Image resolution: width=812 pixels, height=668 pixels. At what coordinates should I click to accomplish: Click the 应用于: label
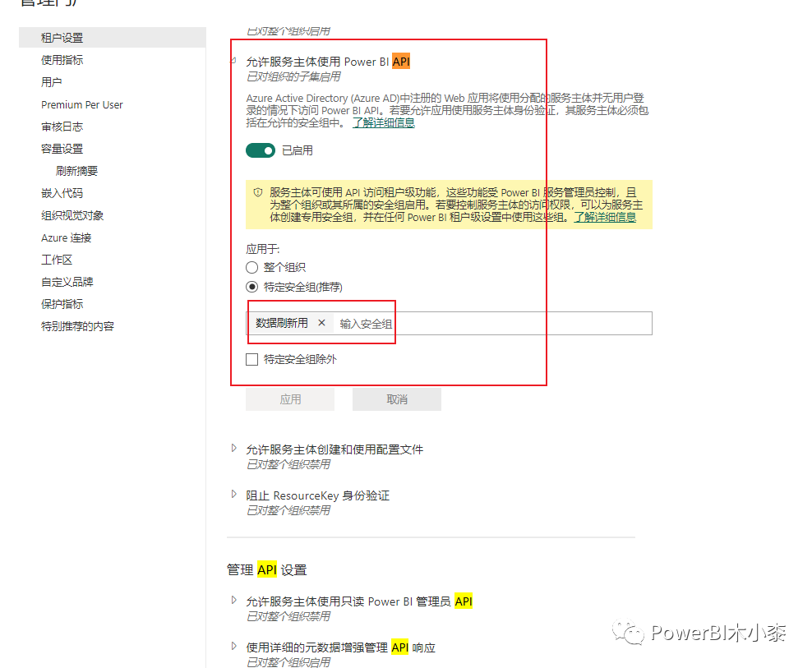[x=262, y=250]
